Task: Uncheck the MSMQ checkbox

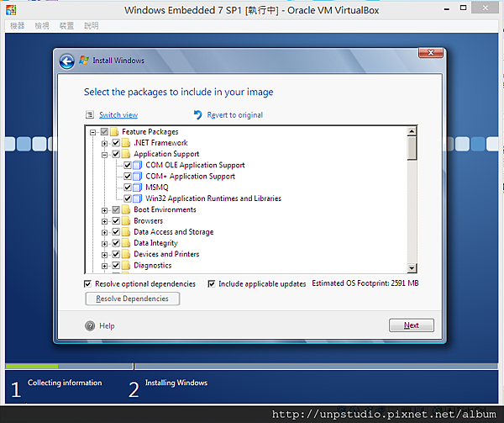Action: [x=128, y=188]
